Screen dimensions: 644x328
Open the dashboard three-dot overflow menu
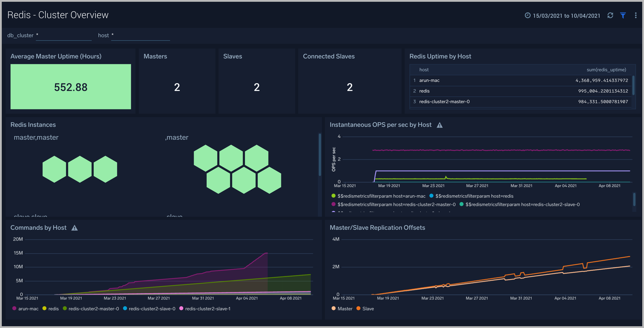click(x=636, y=15)
